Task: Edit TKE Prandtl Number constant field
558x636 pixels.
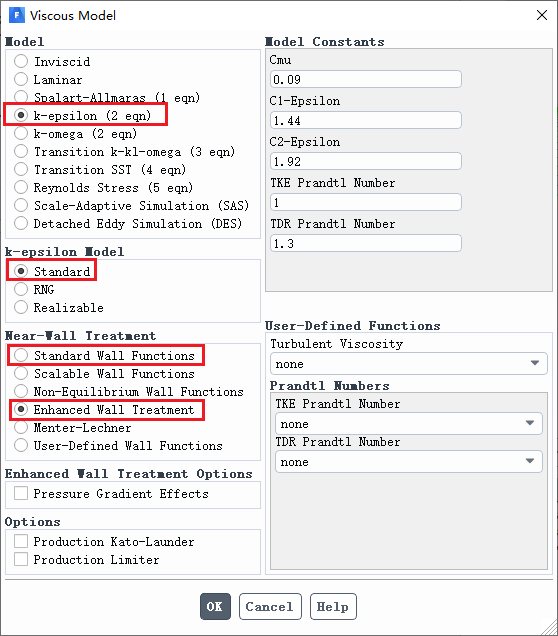Action: click(x=366, y=202)
